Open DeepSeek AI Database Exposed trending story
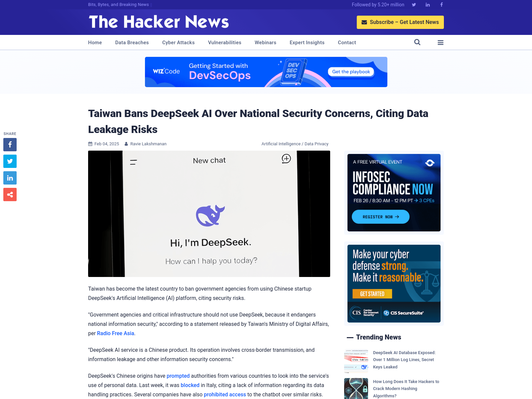 tap(404, 360)
